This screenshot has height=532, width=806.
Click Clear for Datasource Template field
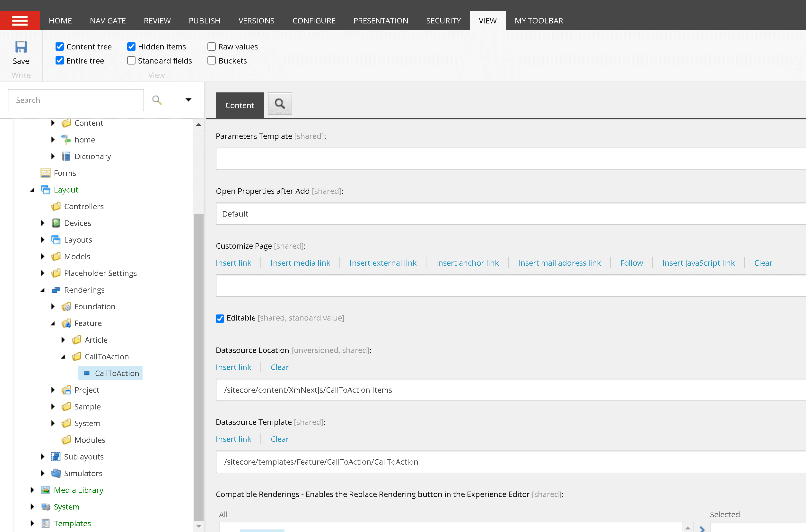[x=279, y=439]
